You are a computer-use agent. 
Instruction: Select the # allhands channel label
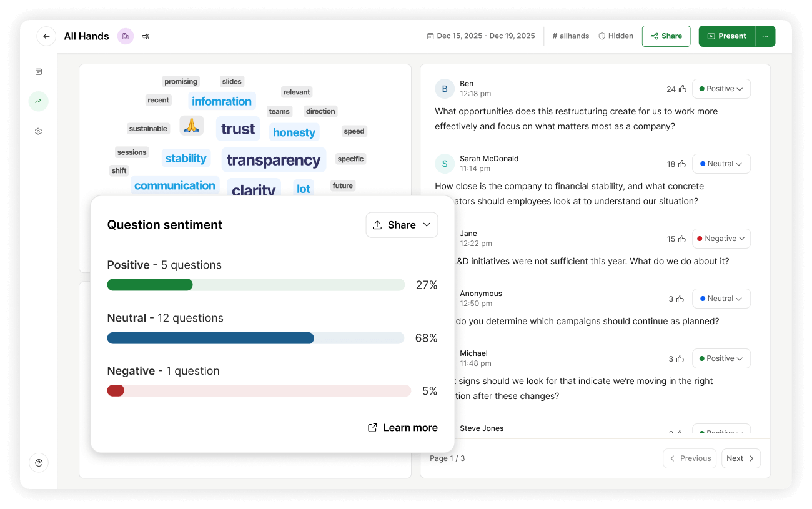[x=570, y=36]
